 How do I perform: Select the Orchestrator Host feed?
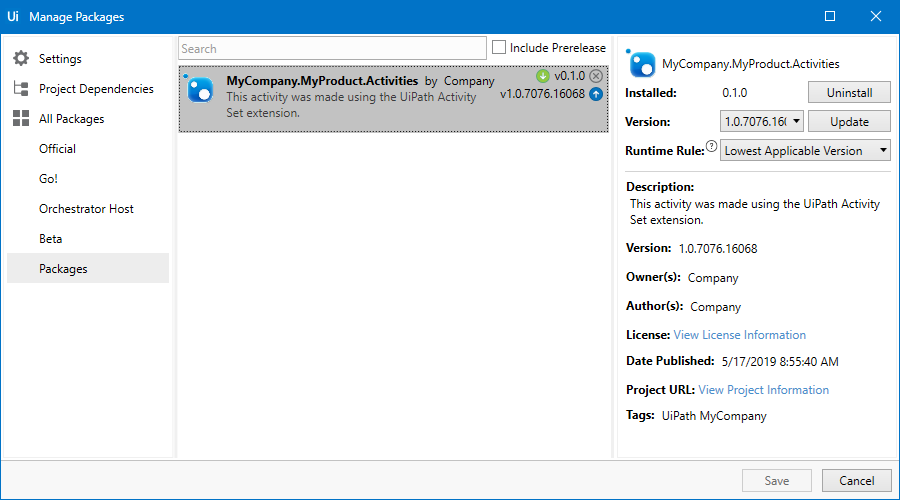click(x=88, y=208)
